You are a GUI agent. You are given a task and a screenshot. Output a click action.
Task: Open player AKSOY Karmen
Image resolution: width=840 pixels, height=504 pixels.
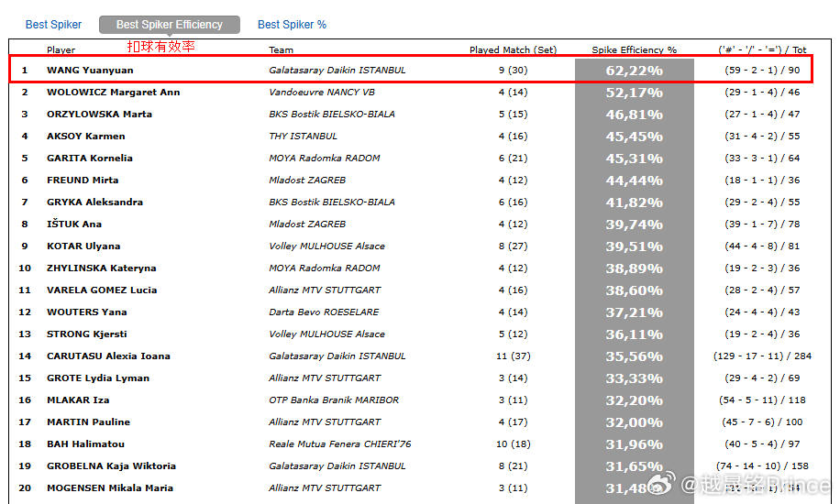coord(85,136)
